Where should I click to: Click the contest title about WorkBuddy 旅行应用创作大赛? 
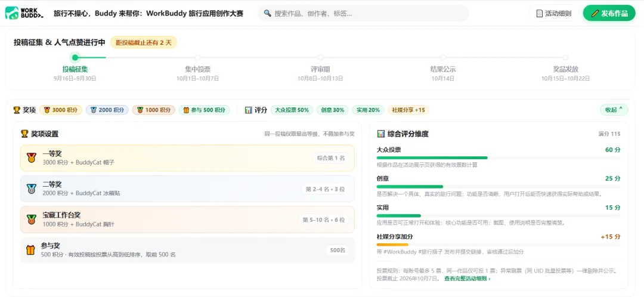[x=148, y=13]
